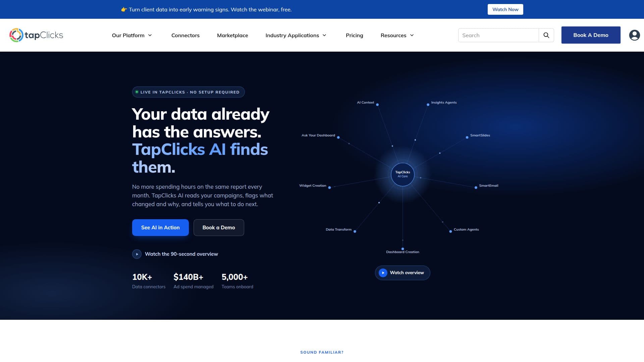Open the Connectors menu item
The image size is (644, 362).
(185, 35)
